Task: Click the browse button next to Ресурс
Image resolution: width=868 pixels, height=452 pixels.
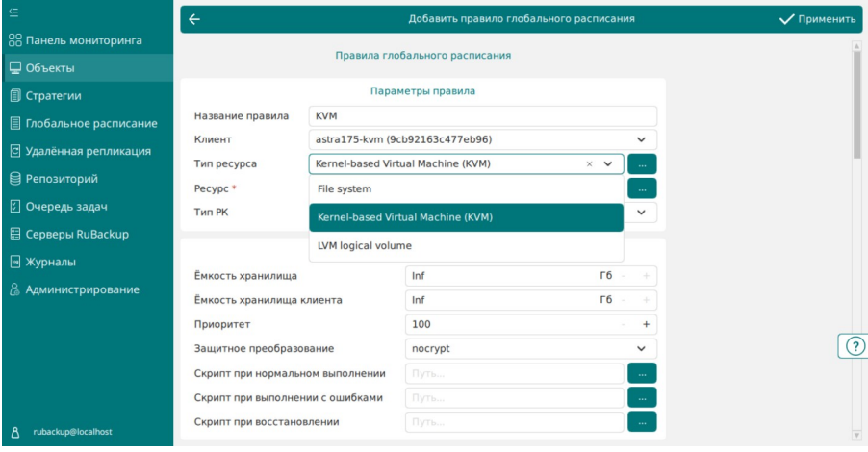Action: (642, 188)
